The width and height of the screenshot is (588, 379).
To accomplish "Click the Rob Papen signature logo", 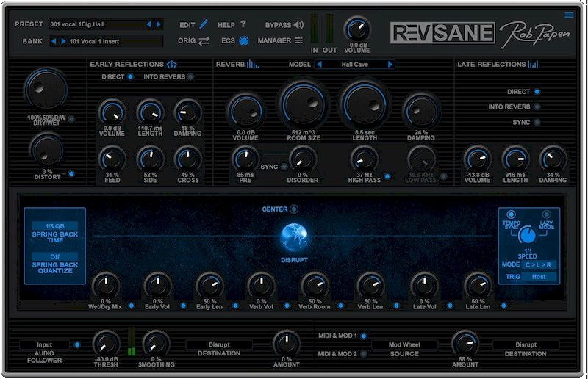I will pyautogui.click(x=535, y=34).
